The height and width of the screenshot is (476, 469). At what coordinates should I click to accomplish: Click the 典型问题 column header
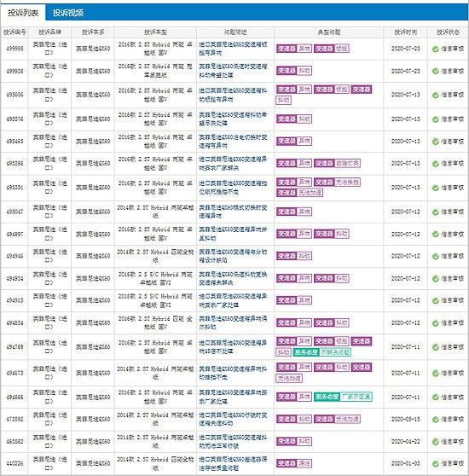click(x=329, y=32)
